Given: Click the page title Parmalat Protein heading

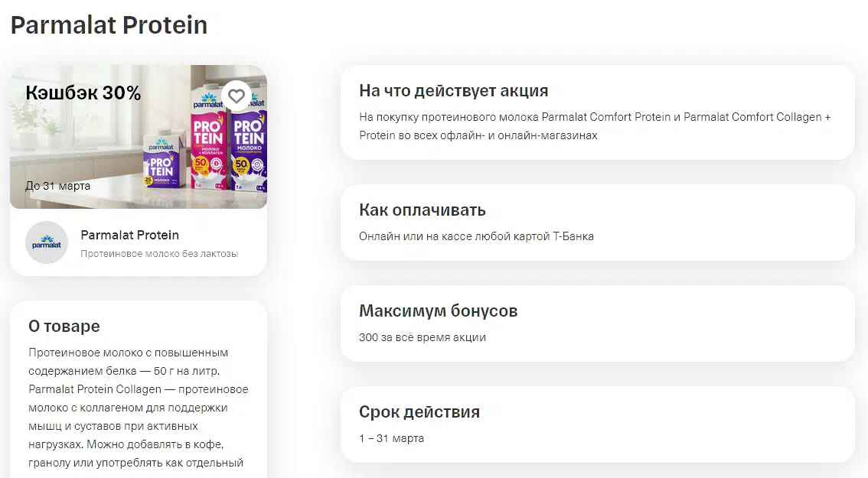Looking at the screenshot, I should pyautogui.click(x=109, y=25).
